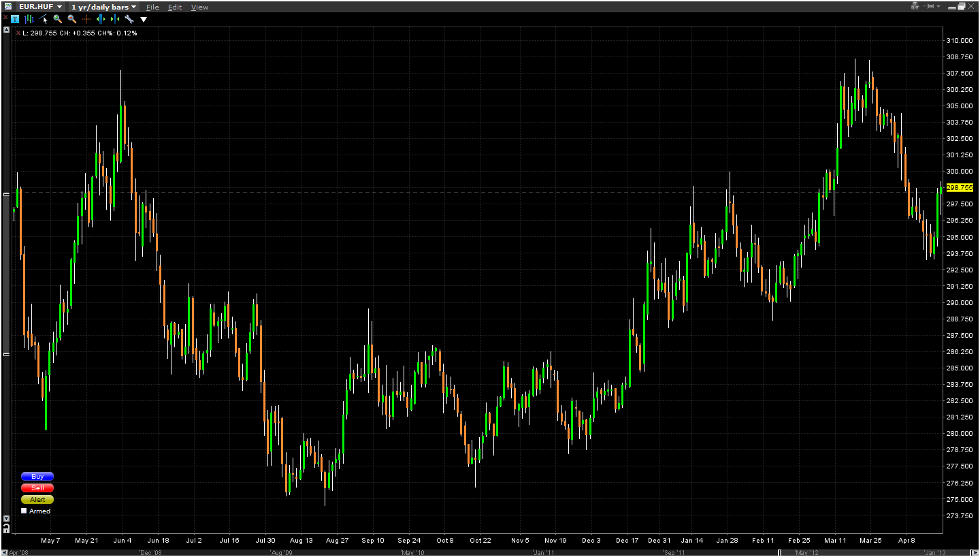Viewport: 980px width, 557px height.
Task: Enable the Armed checkbox
Action: pyautogui.click(x=24, y=511)
